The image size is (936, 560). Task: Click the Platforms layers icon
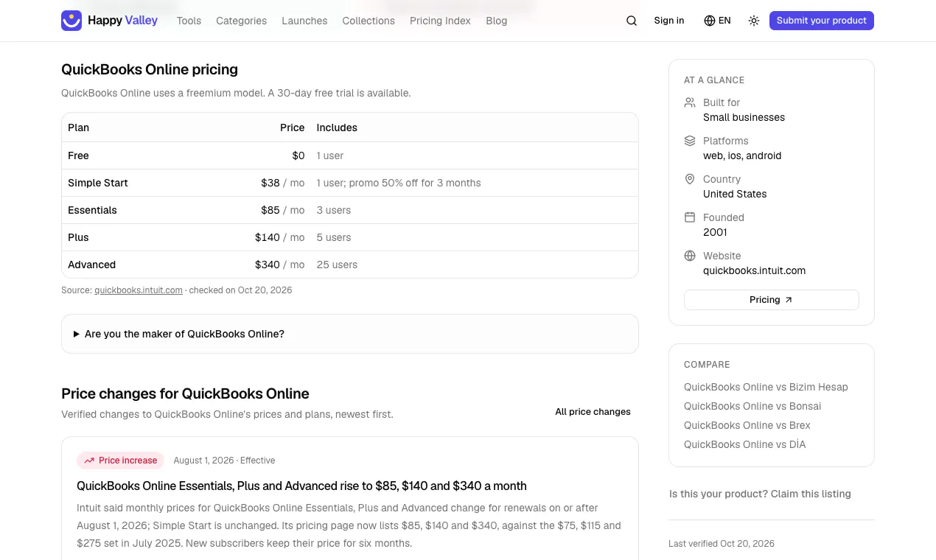coord(690,141)
